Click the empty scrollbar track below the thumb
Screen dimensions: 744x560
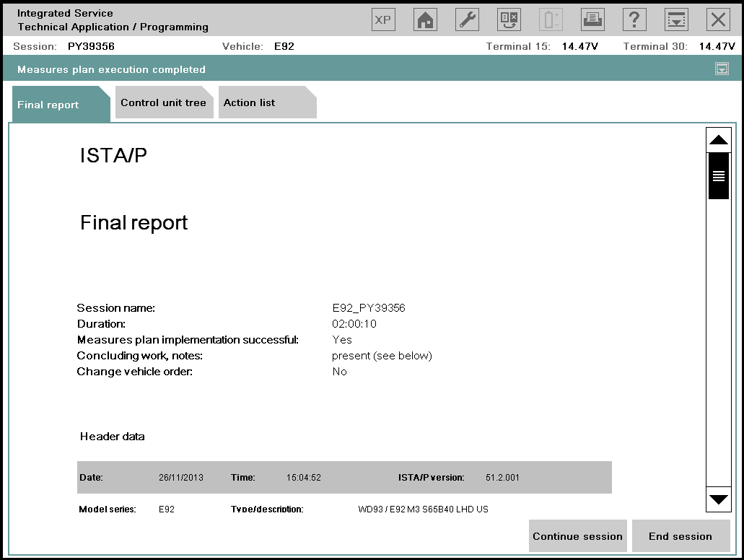point(719,339)
